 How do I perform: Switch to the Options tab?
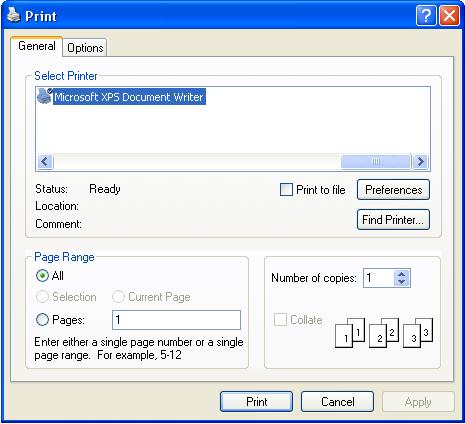pyautogui.click(x=85, y=48)
